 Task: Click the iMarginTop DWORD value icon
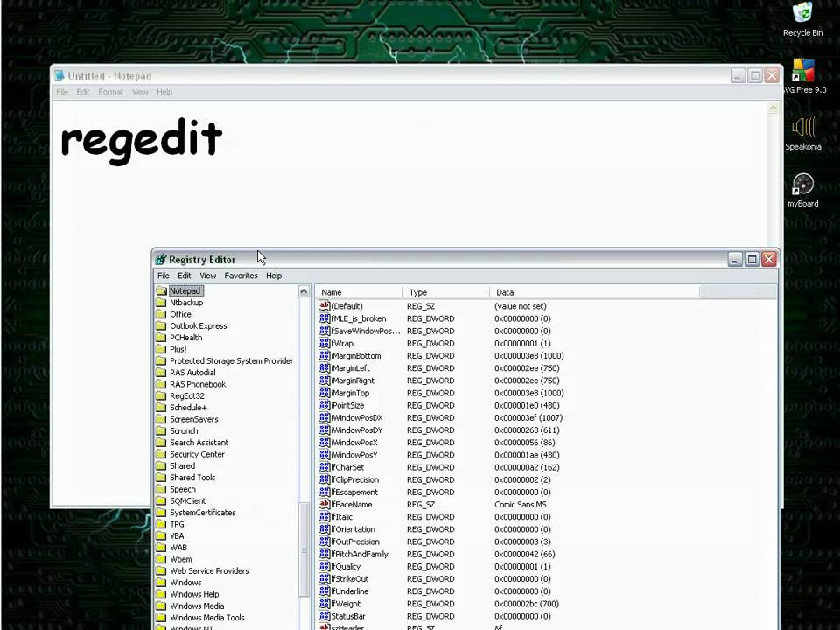(324, 393)
